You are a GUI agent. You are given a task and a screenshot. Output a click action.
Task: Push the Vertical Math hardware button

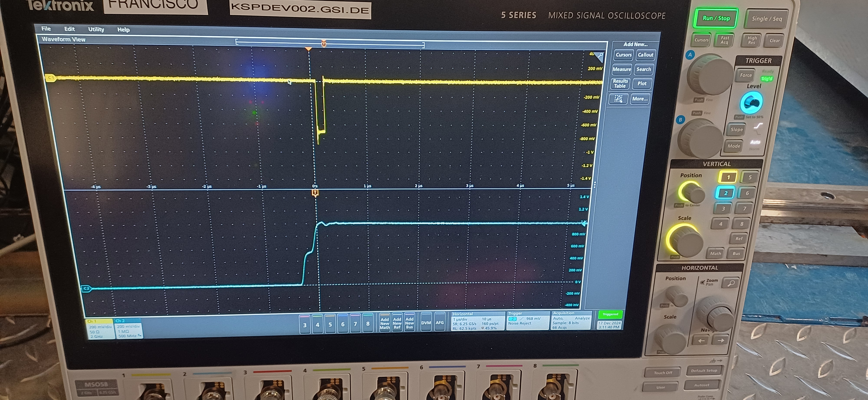point(715,254)
